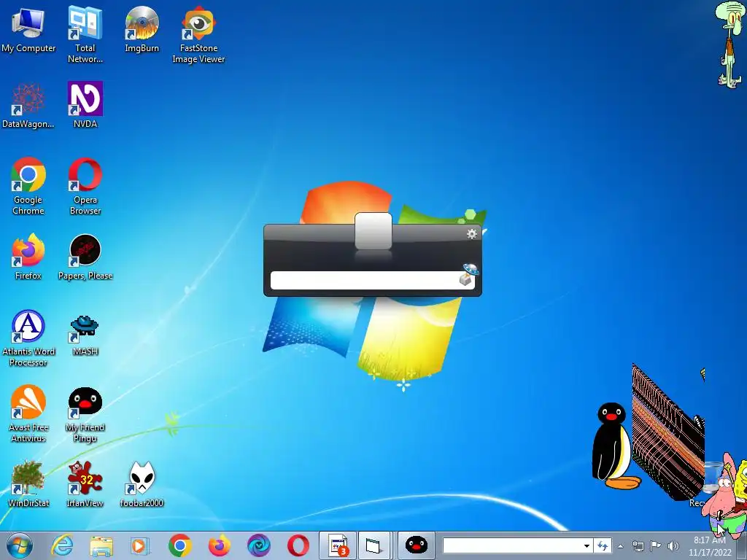Launch Internet Explorer from the taskbar
The width and height of the screenshot is (747, 560).
click(62, 545)
